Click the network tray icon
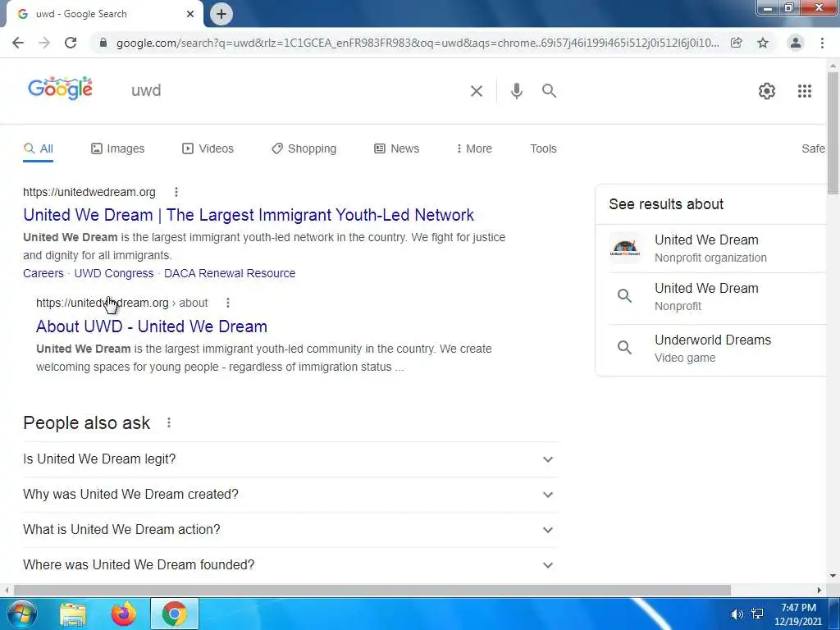The height and width of the screenshot is (630, 840). (757, 614)
